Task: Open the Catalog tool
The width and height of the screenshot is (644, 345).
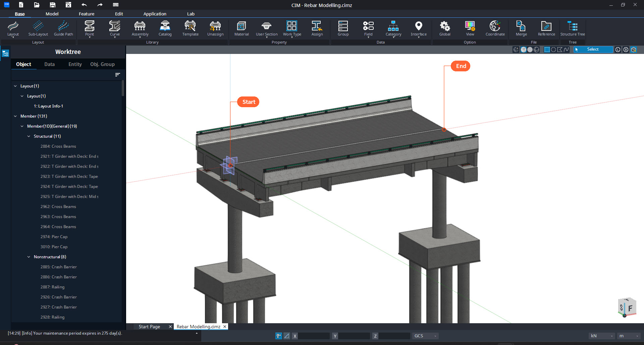Action: click(x=165, y=29)
